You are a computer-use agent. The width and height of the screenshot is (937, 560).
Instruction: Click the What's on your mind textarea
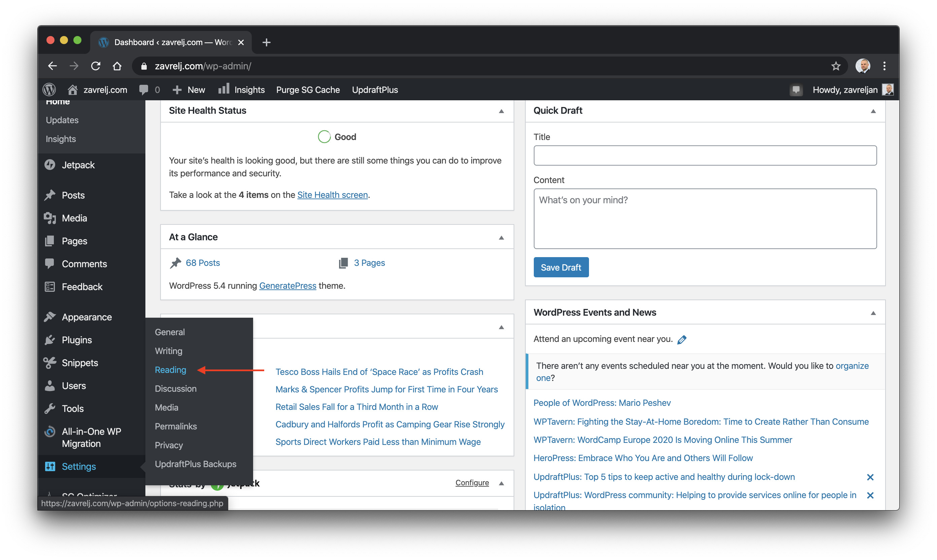(x=705, y=218)
